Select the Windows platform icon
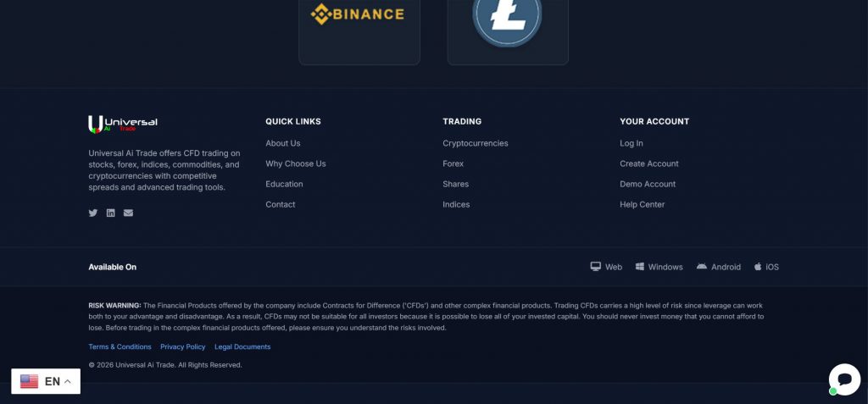This screenshot has height=404, width=868. (x=641, y=267)
